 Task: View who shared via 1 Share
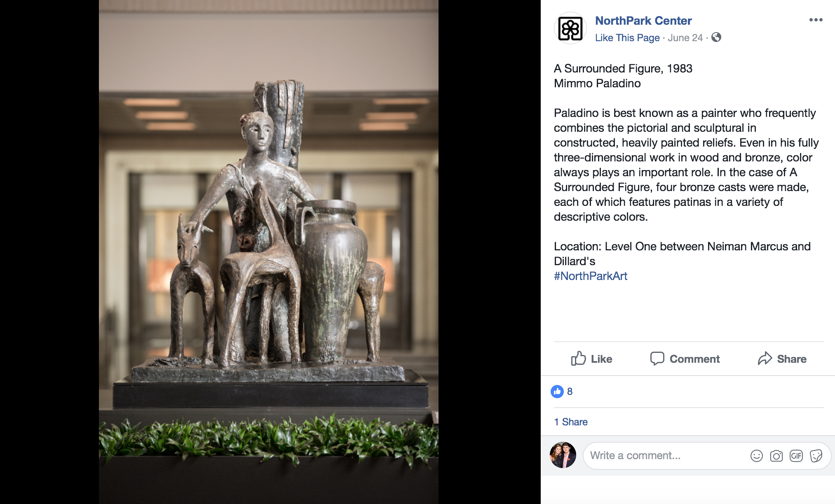pos(571,422)
